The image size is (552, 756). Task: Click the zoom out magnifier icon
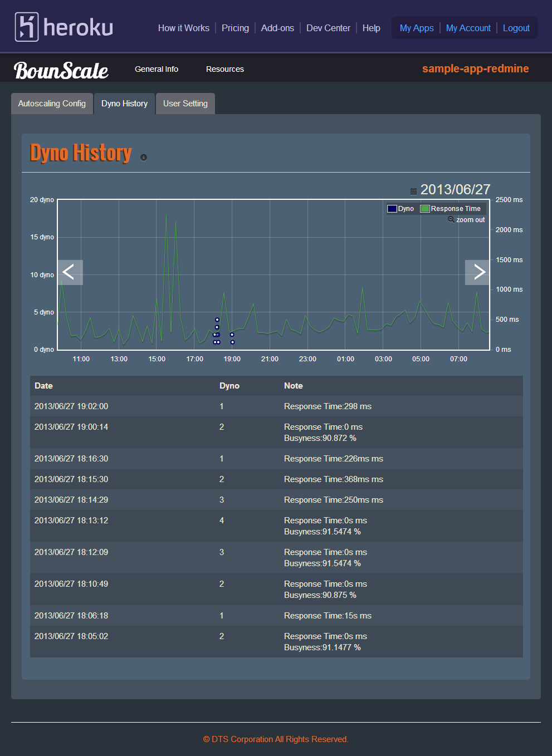coord(451,219)
